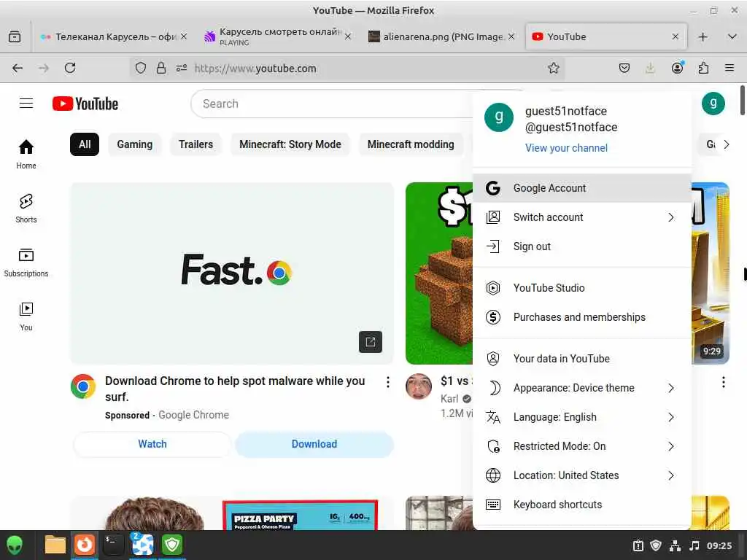Select the Trailers category chip
747x560 pixels.
[196, 144]
